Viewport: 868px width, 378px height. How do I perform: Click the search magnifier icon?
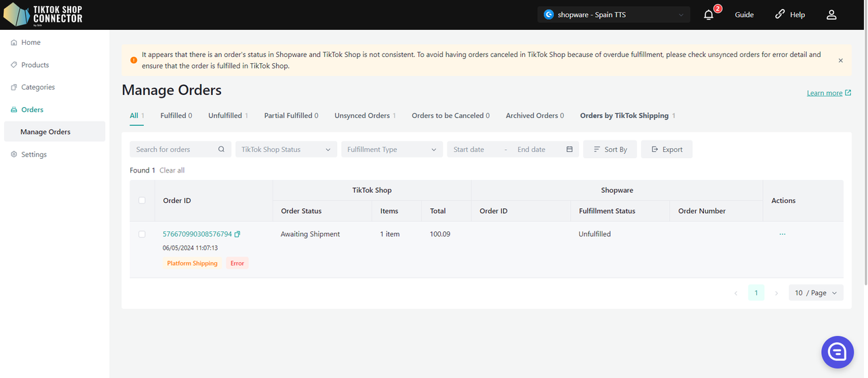(x=221, y=149)
